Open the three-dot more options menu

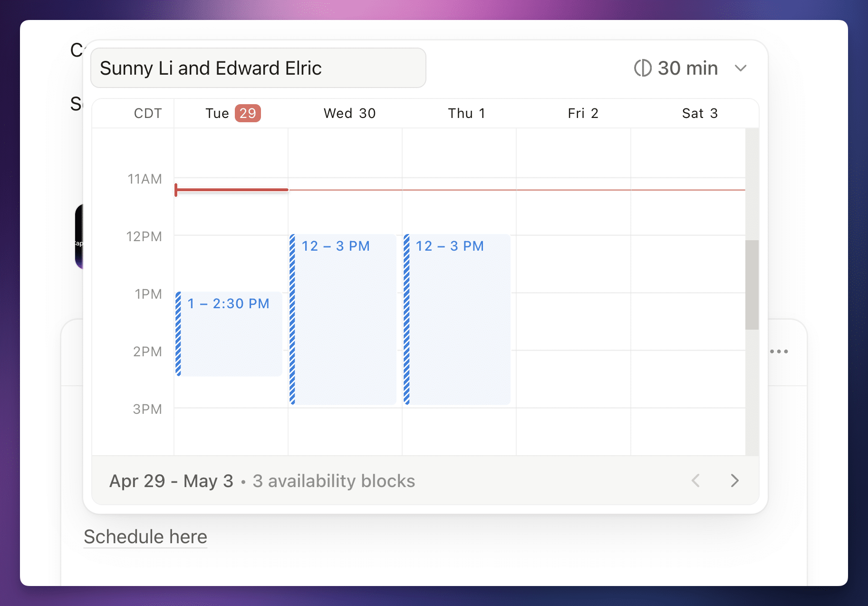pyautogui.click(x=779, y=352)
